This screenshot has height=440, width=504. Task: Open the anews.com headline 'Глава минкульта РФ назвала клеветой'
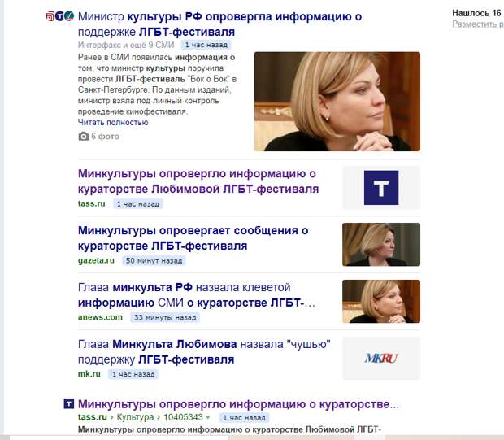(x=197, y=295)
